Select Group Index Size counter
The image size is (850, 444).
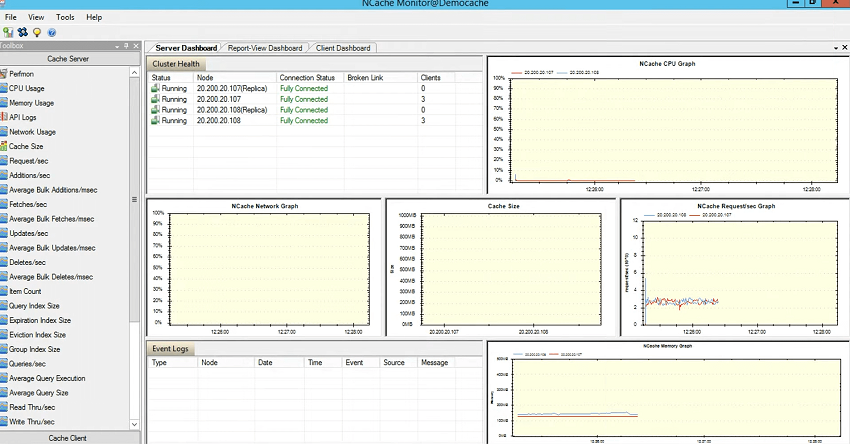click(x=35, y=349)
